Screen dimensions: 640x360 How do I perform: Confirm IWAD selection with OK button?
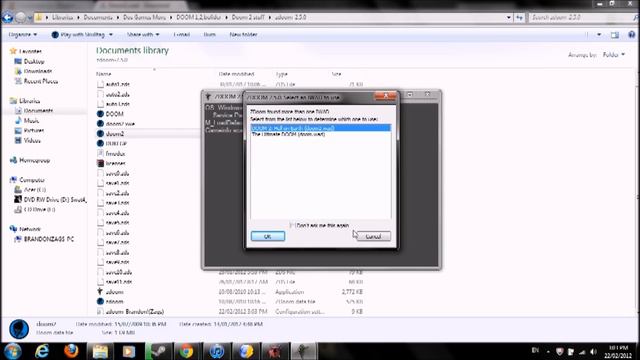(268, 236)
